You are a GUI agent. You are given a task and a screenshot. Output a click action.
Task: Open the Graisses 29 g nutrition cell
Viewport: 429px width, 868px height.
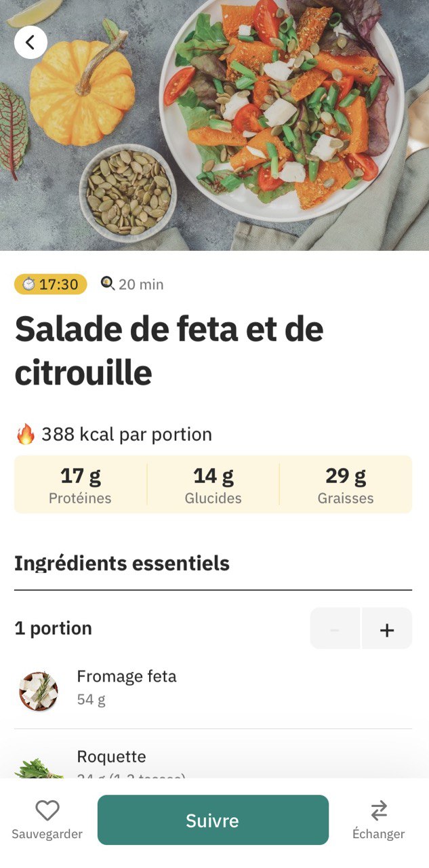point(346,484)
